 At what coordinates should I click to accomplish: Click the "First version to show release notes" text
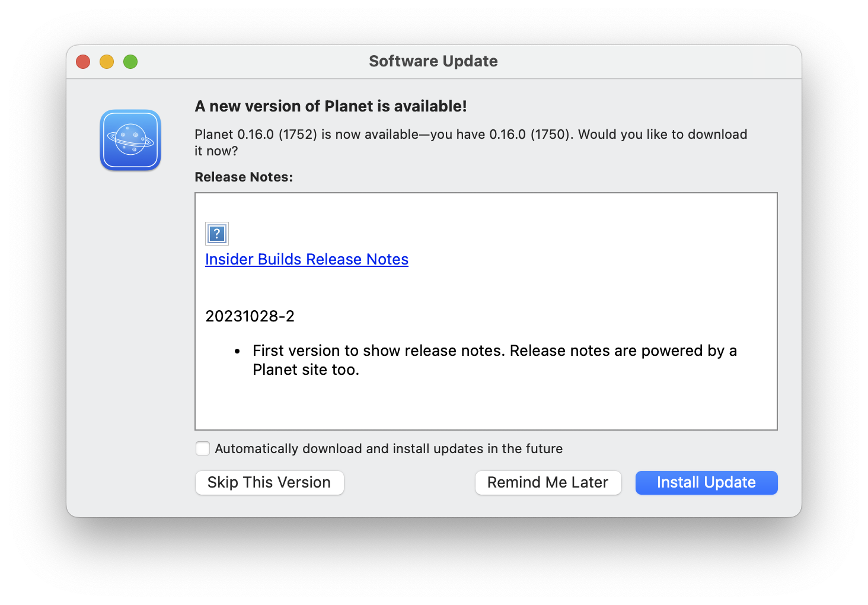click(x=379, y=351)
